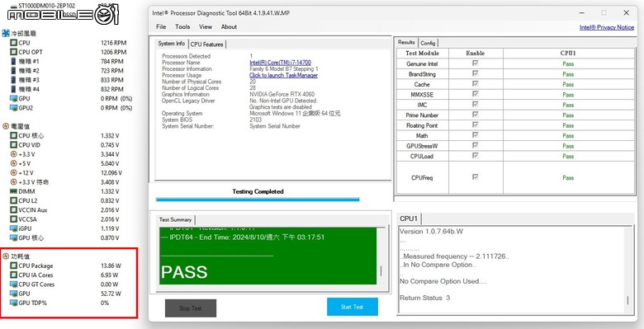This screenshot has width=644, height=329.
Task: Click the display icon beside GPU 52.72 W
Action: pos(13,294)
